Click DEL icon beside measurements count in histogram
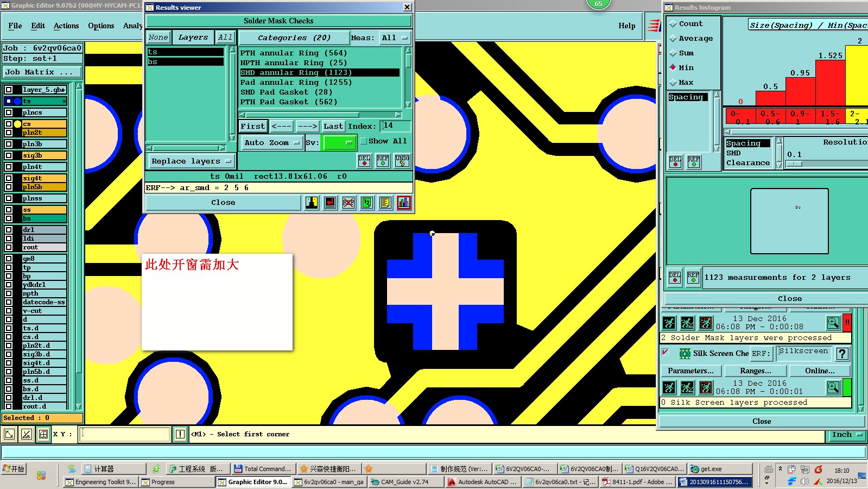 [675, 277]
